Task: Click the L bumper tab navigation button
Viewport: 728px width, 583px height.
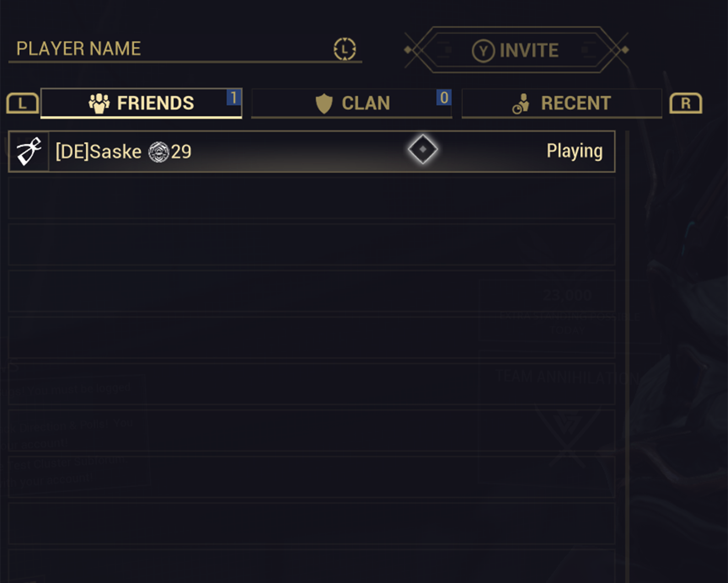Action: pyautogui.click(x=23, y=103)
